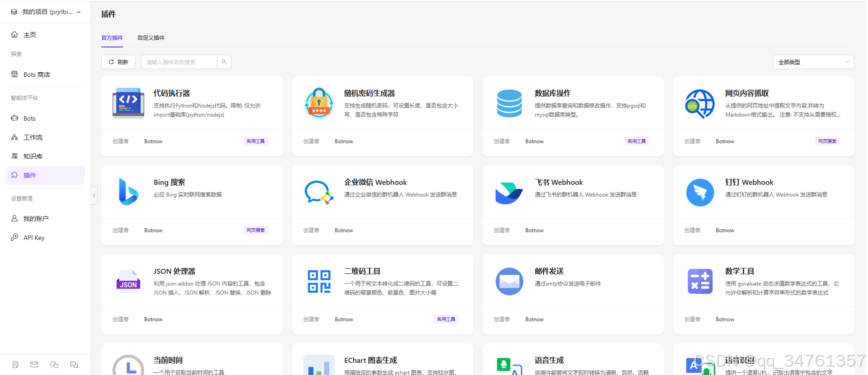Select 插件 in the sidebar
Image resolution: width=868 pixels, height=375 pixels.
click(x=45, y=175)
